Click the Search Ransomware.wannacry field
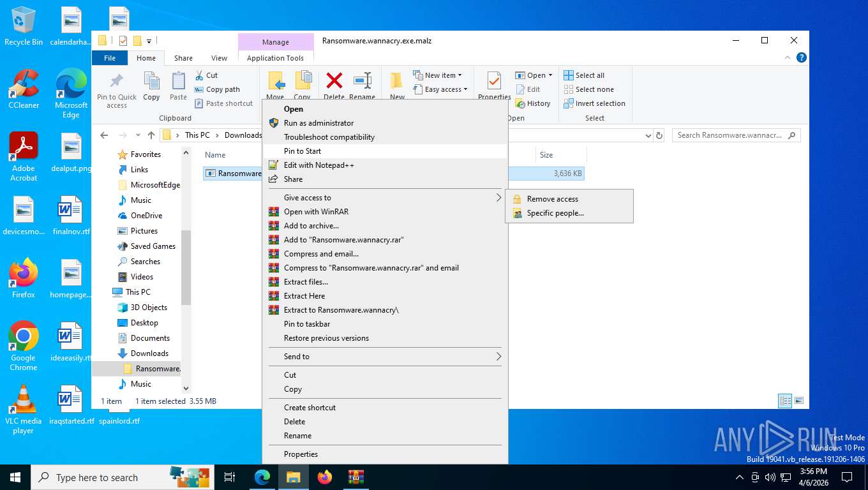This screenshot has height=490, width=868. pyautogui.click(x=737, y=135)
